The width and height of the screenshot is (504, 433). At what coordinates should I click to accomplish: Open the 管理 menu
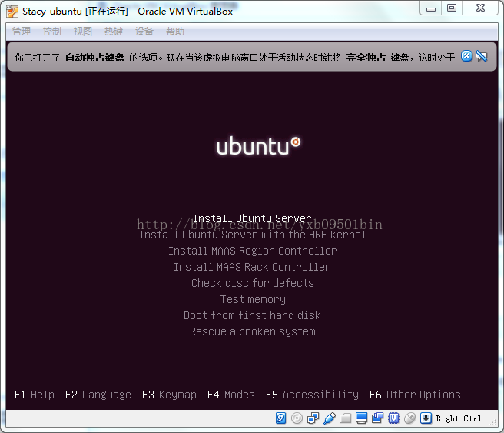click(x=22, y=32)
